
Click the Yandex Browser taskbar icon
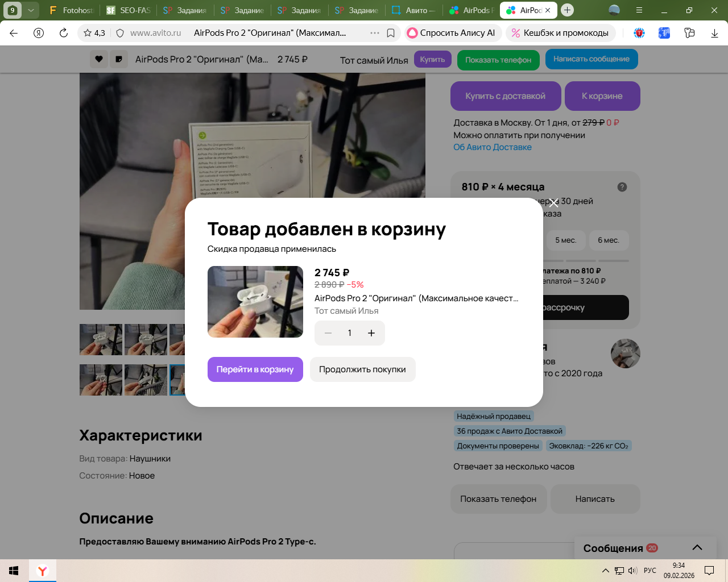tap(43, 571)
